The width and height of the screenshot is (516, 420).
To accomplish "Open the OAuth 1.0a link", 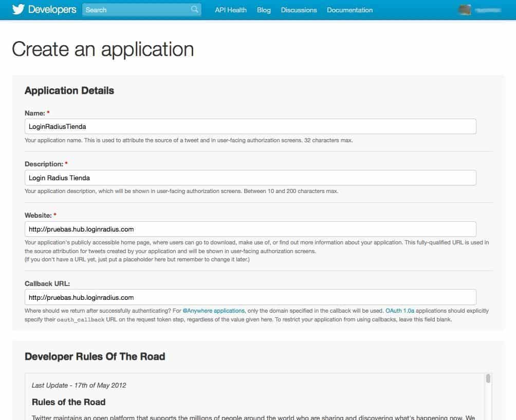I will 400,311.
